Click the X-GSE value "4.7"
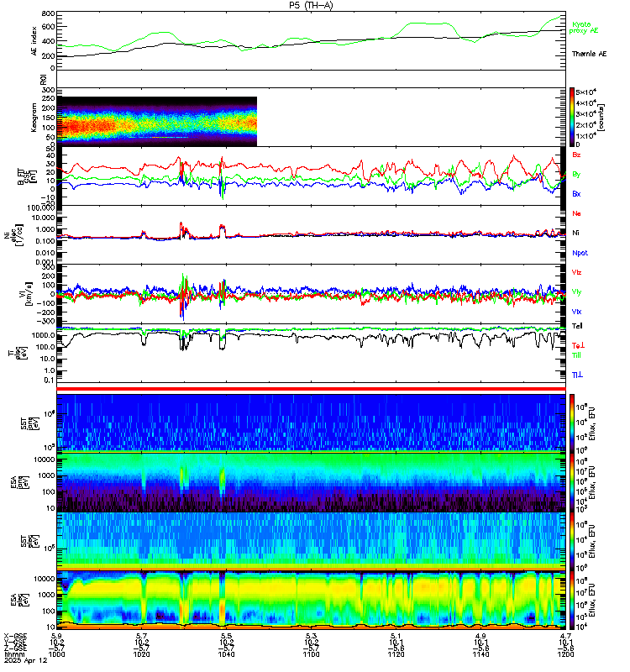Screen dimensions: 630x672 click(565, 636)
